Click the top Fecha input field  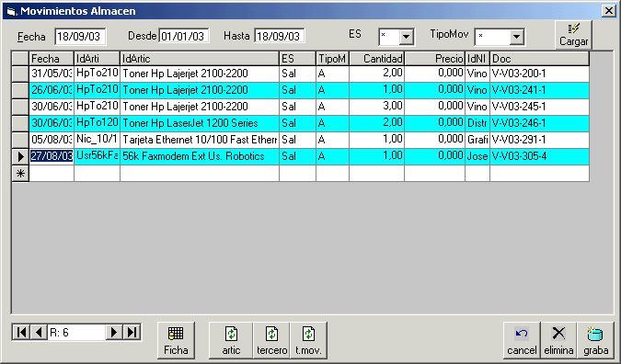(x=80, y=37)
